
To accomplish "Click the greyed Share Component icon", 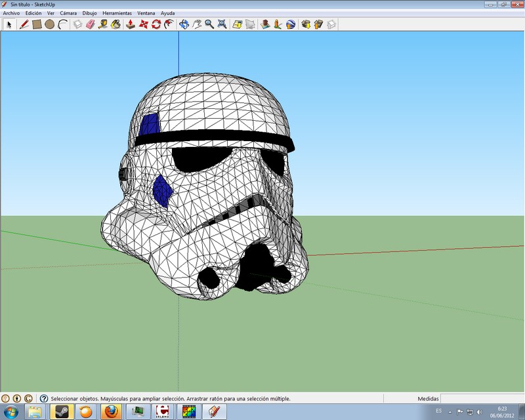I will pos(331,24).
